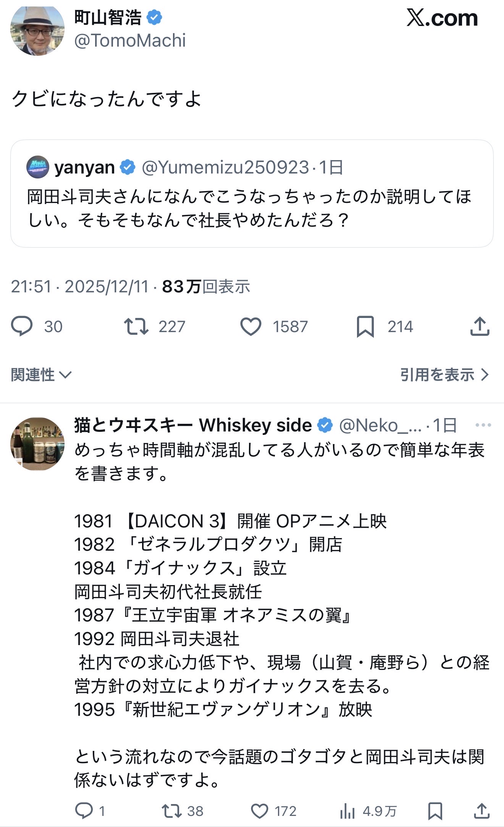Open the 関連性 sort dropdown

[41, 375]
